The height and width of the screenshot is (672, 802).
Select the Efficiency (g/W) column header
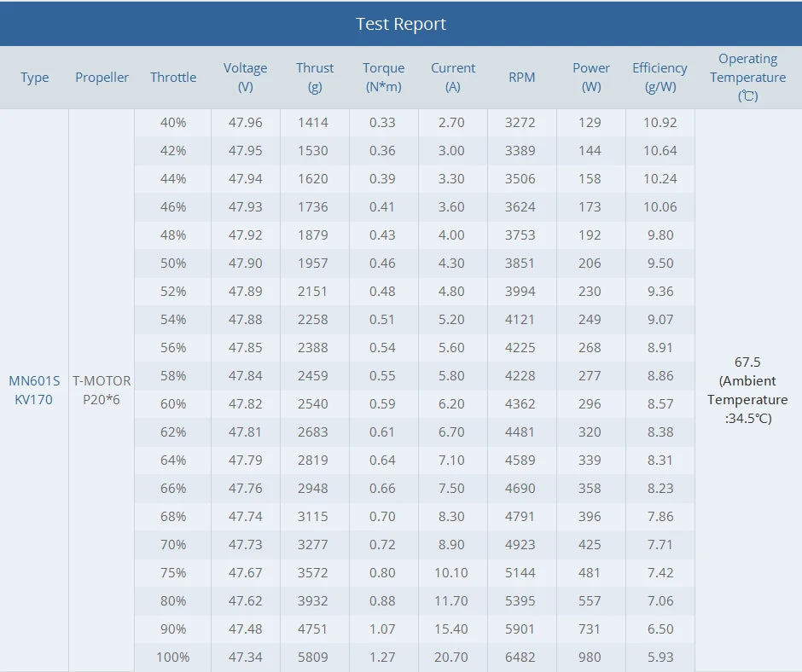click(x=660, y=78)
